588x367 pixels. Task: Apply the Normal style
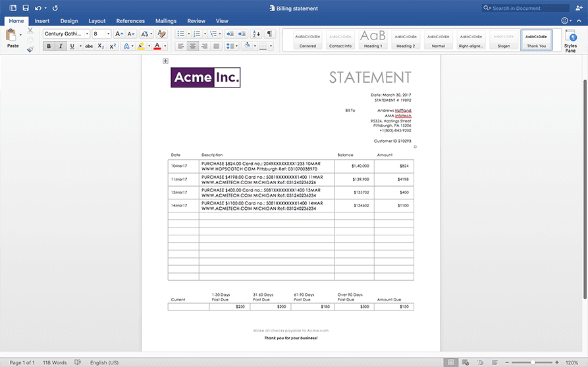pyautogui.click(x=438, y=39)
